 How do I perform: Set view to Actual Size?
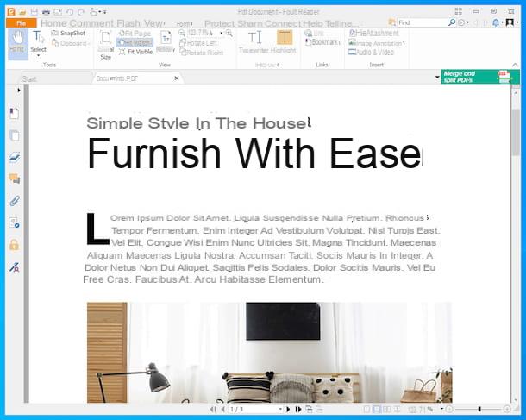106,46
